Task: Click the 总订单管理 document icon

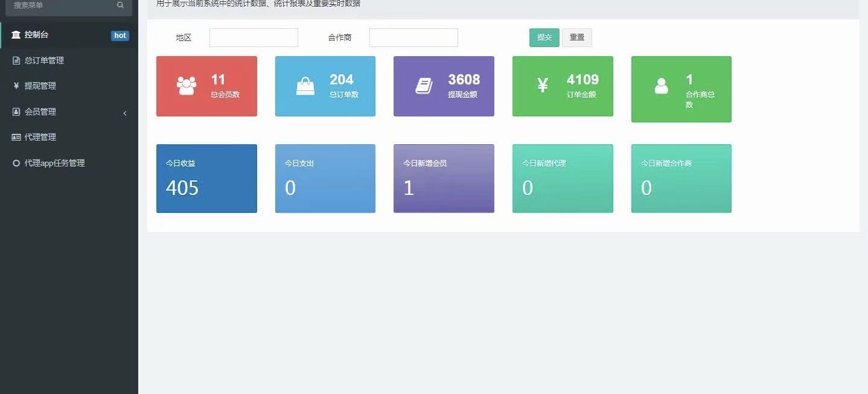Action: tap(16, 60)
